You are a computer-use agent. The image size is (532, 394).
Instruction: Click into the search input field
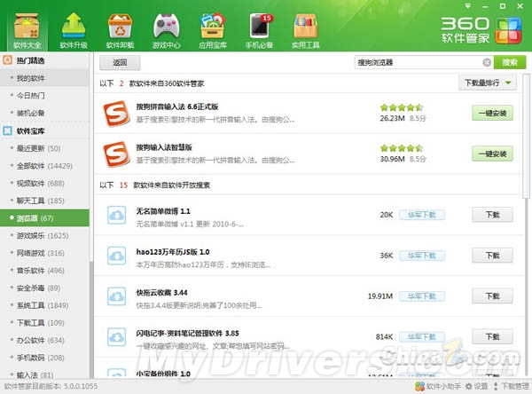coord(417,63)
